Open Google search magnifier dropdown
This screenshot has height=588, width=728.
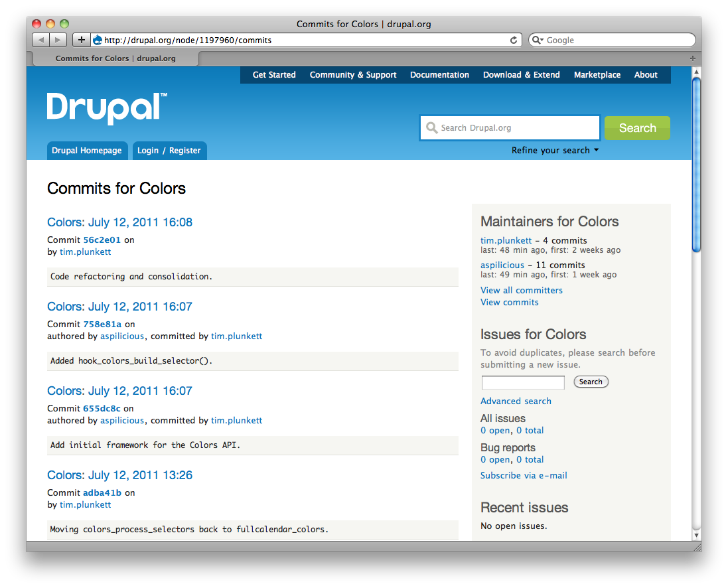coord(538,40)
